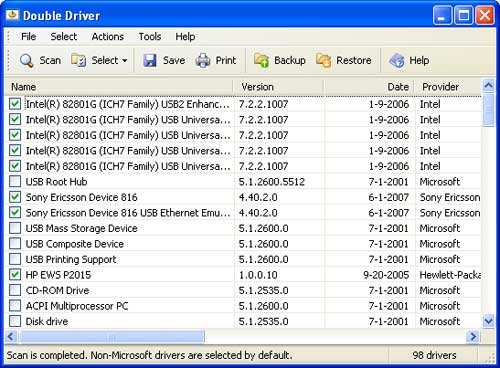
Task: Select the CD-ROM Drive row name
Action: point(57,290)
